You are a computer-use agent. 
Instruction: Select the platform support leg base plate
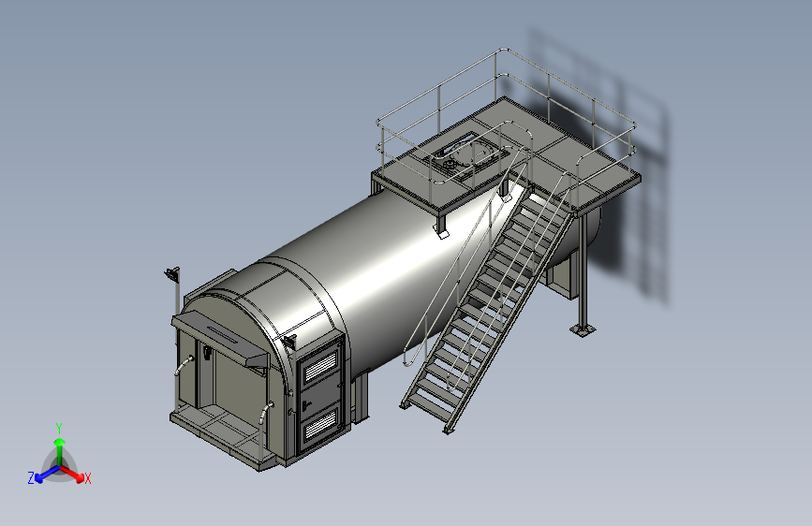pyautogui.click(x=583, y=329)
